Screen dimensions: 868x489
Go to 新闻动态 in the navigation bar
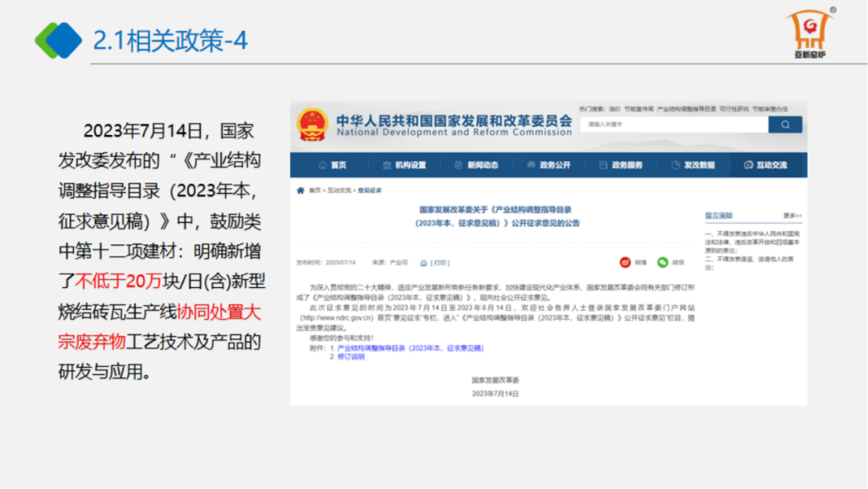tap(476, 165)
